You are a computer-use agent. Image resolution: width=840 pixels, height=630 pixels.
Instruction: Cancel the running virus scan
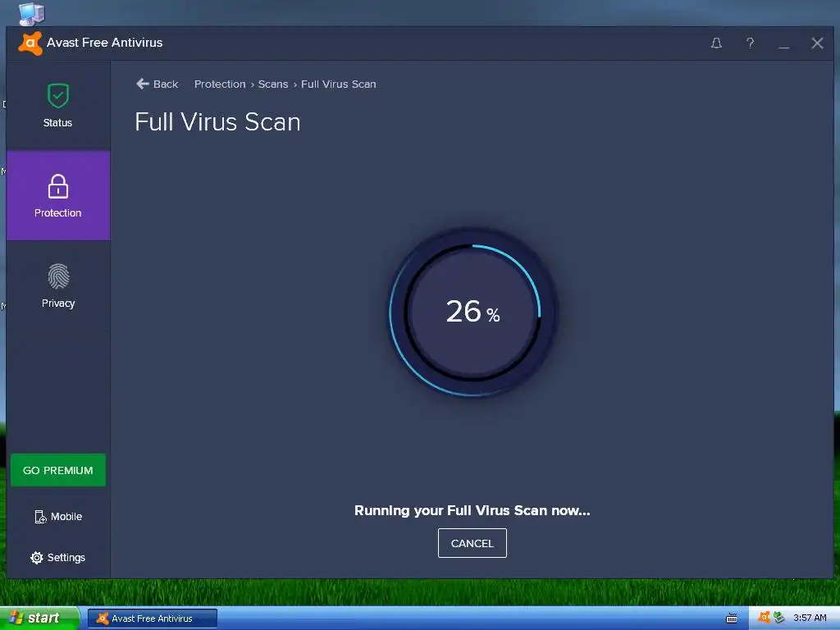472,543
